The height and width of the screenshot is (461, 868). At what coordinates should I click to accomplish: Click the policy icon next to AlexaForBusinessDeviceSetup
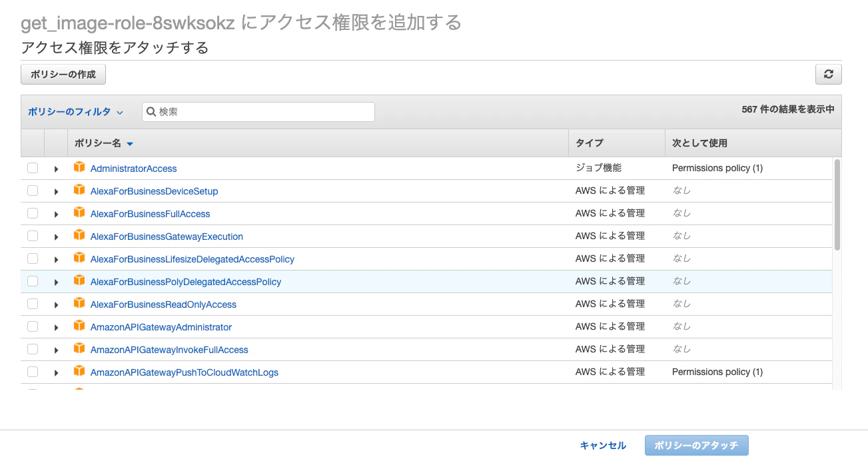79,191
